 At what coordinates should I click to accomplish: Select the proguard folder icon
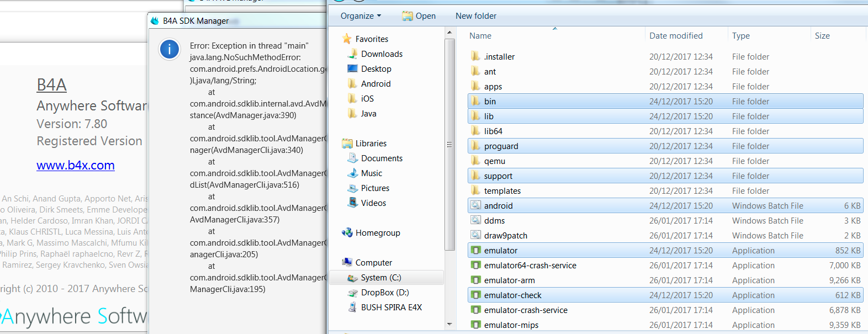point(475,146)
